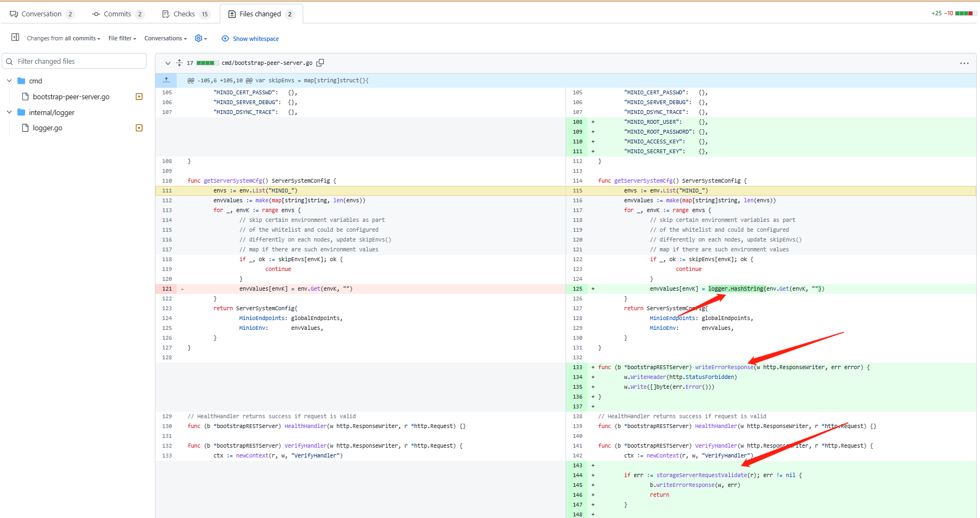The width and height of the screenshot is (980, 518).
Task: Collapse the bootstrap-peer-server.go diff
Action: 168,63
